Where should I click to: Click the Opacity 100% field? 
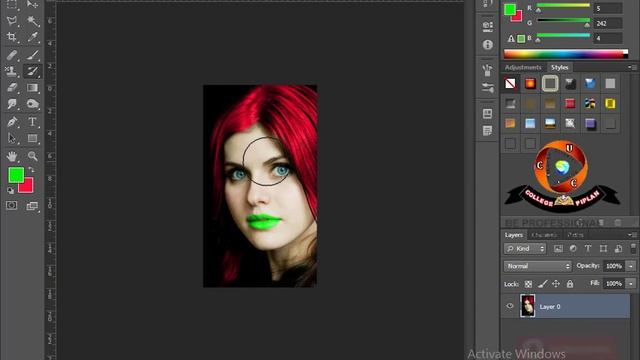point(614,266)
